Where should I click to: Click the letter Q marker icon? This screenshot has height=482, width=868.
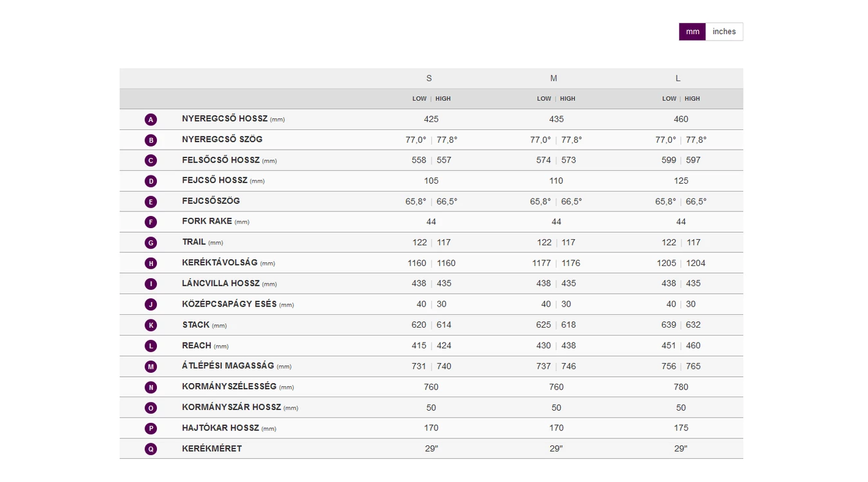(150, 449)
